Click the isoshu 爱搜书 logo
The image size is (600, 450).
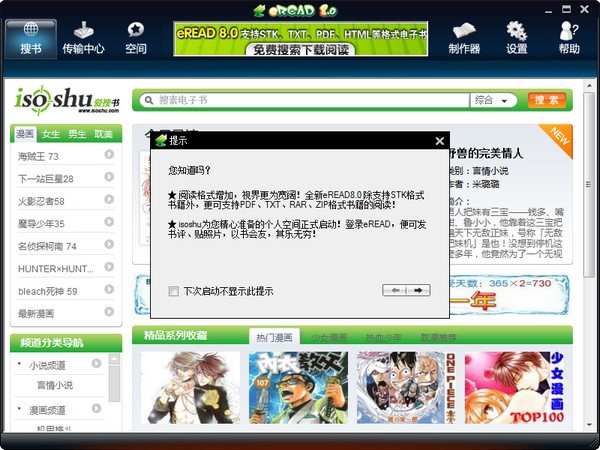pyautogui.click(x=67, y=100)
